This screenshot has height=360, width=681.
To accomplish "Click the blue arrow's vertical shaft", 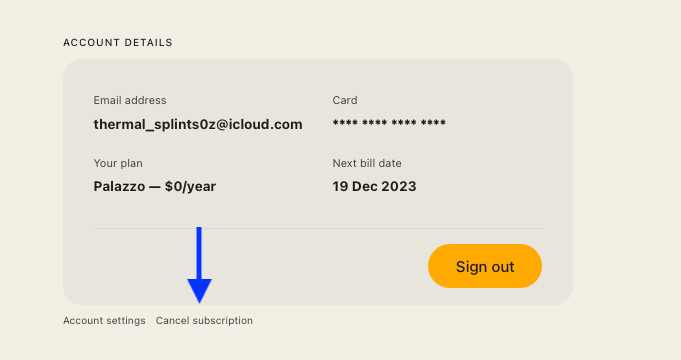I will 199,253.
